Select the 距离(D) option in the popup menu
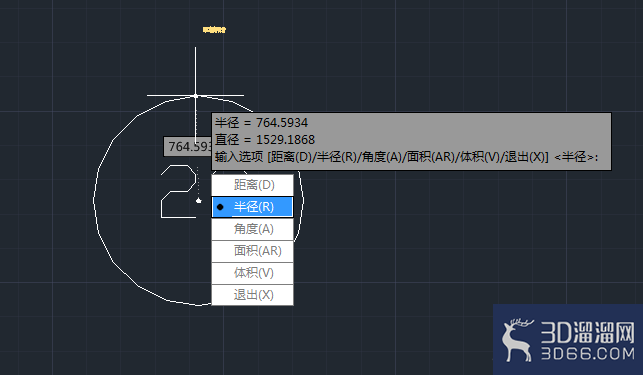Screen dimensions: 643x375 pyautogui.click(x=252, y=185)
